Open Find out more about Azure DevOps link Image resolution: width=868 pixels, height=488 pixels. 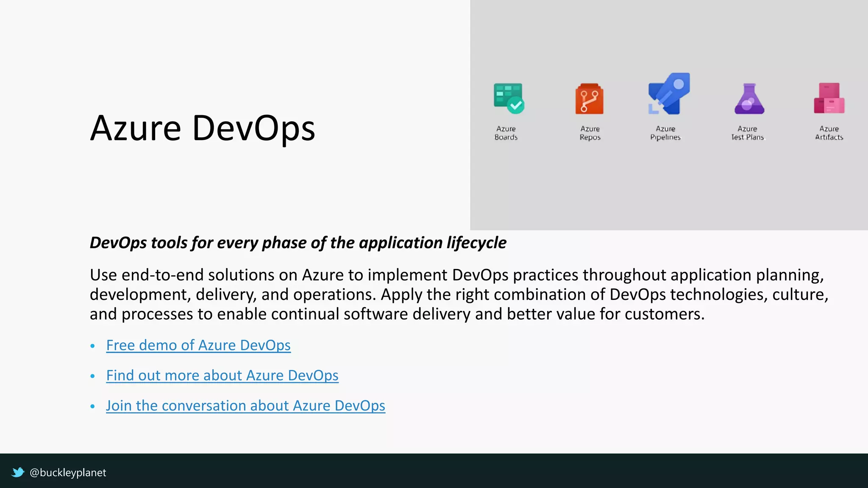(x=222, y=375)
